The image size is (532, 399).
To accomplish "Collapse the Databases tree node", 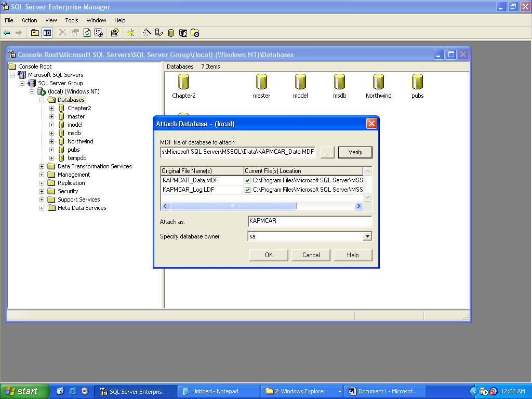I will click(x=42, y=100).
